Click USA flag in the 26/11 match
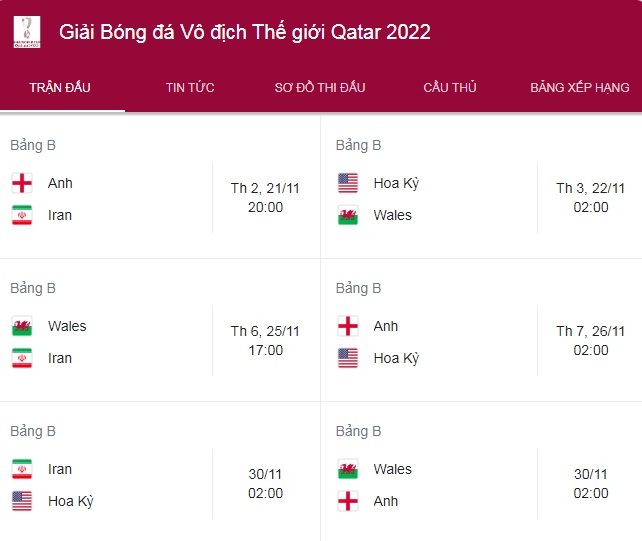642x541 pixels. tap(348, 358)
